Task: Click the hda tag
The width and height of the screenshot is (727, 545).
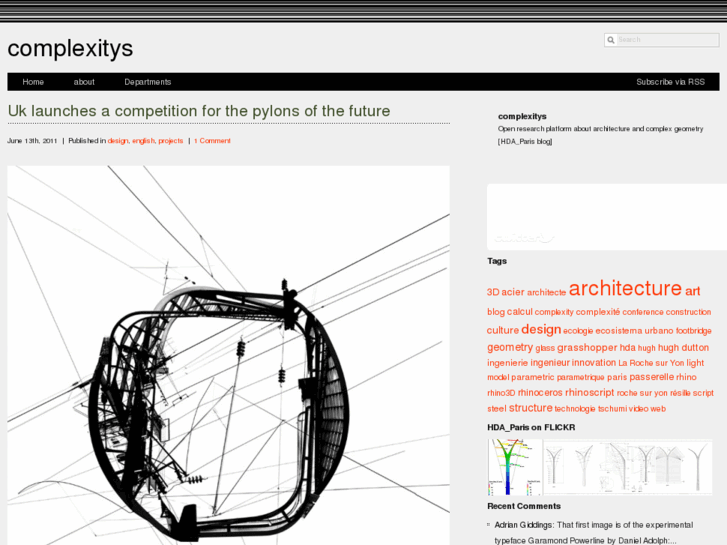Action: point(627,347)
